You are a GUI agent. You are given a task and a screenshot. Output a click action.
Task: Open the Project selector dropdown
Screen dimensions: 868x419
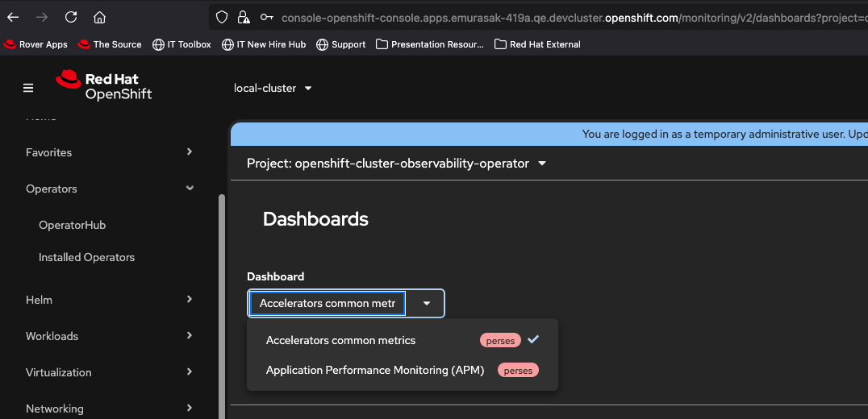click(396, 164)
